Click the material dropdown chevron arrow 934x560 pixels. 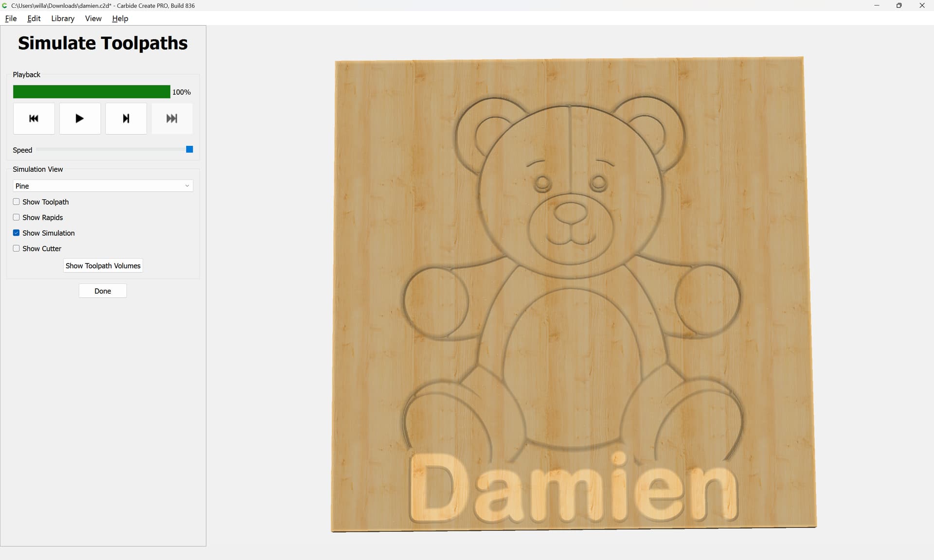pyautogui.click(x=187, y=186)
